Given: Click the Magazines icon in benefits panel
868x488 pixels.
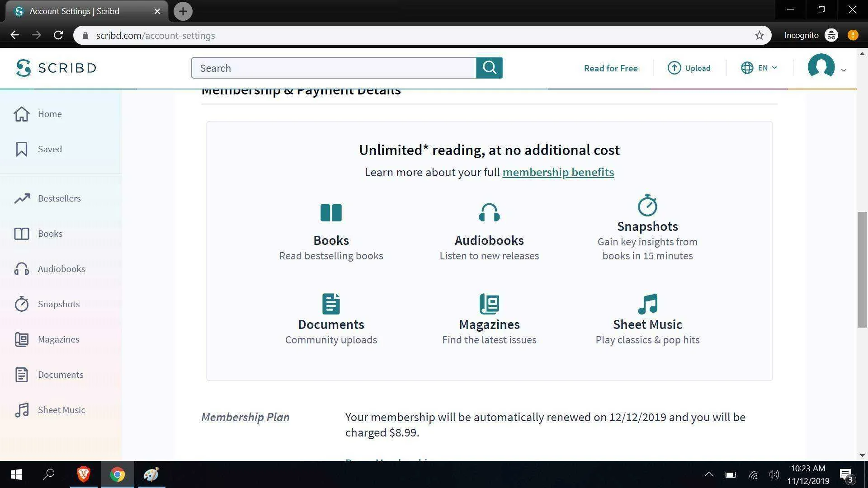Looking at the screenshot, I should point(489,304).
